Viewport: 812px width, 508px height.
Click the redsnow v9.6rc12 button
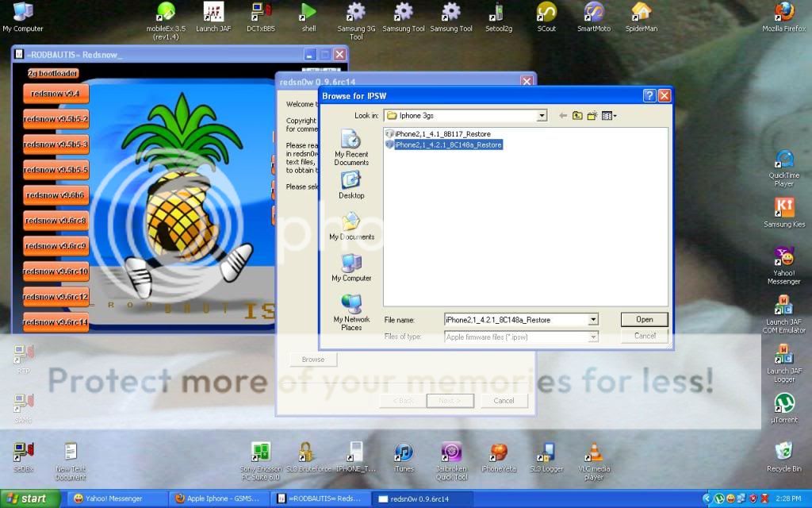[x=56, y=297]
